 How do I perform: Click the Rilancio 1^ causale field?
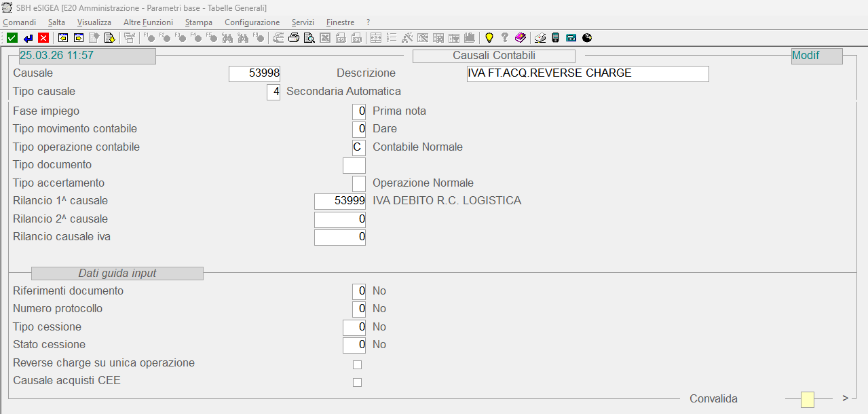tap(340, 201)
